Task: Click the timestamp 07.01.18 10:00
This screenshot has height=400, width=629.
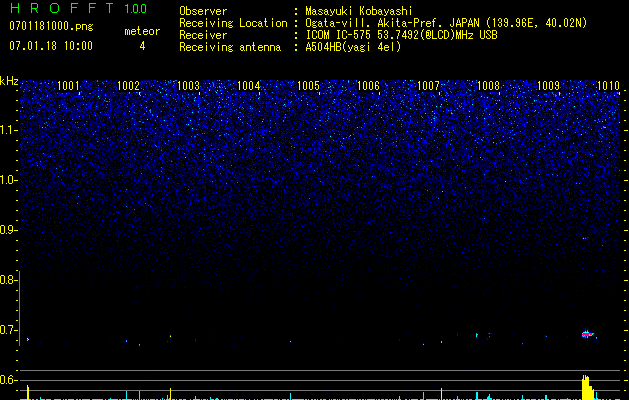Action: [51, 46]
